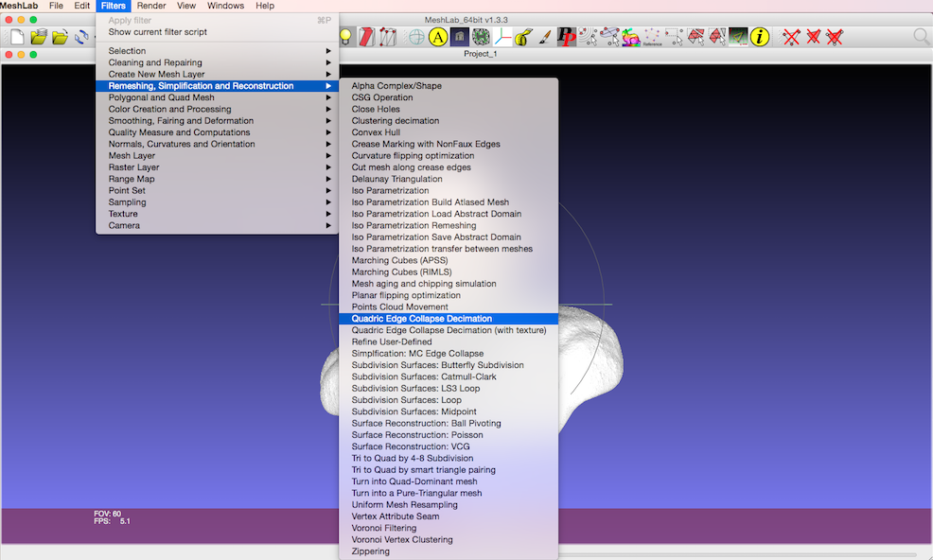This screenshot has height=560, width=933.
Task: Click Delete selected faces red X icon
Action: 813,37
